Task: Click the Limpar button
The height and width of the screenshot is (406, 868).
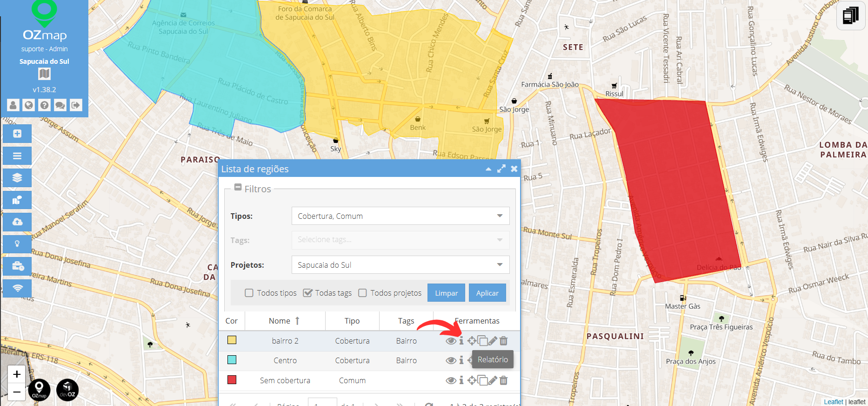Action: (446, 293)
